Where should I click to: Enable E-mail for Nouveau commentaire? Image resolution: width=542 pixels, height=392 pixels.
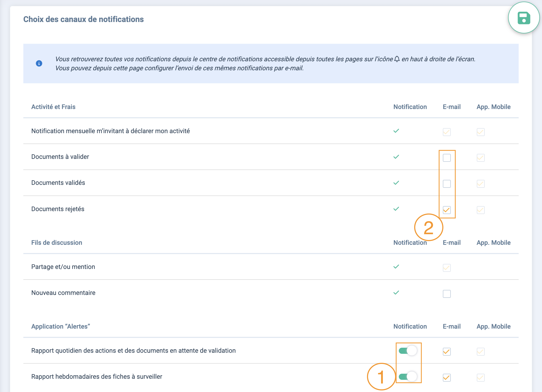click(x=447, y=294)
